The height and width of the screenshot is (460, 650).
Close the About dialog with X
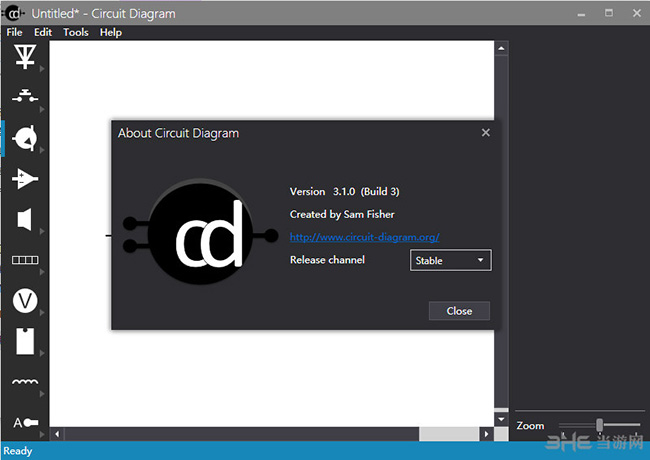pos(486,133)
